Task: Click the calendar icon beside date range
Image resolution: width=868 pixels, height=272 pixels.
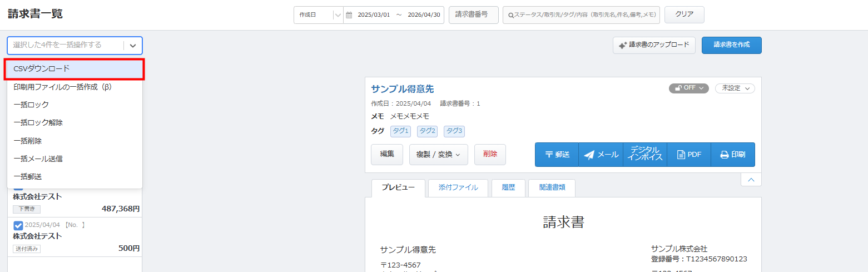Action: point(349,15)
